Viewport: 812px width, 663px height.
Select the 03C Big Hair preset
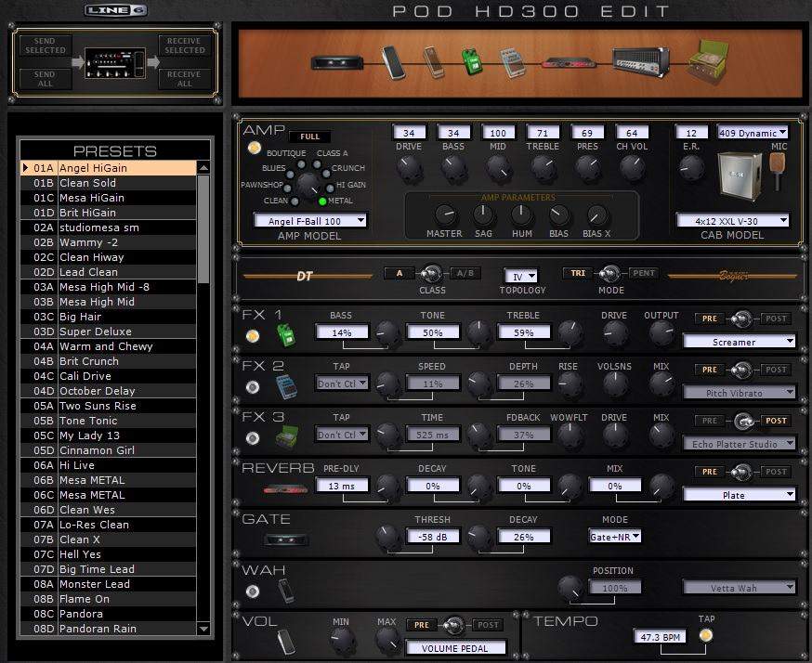[110, 317]
